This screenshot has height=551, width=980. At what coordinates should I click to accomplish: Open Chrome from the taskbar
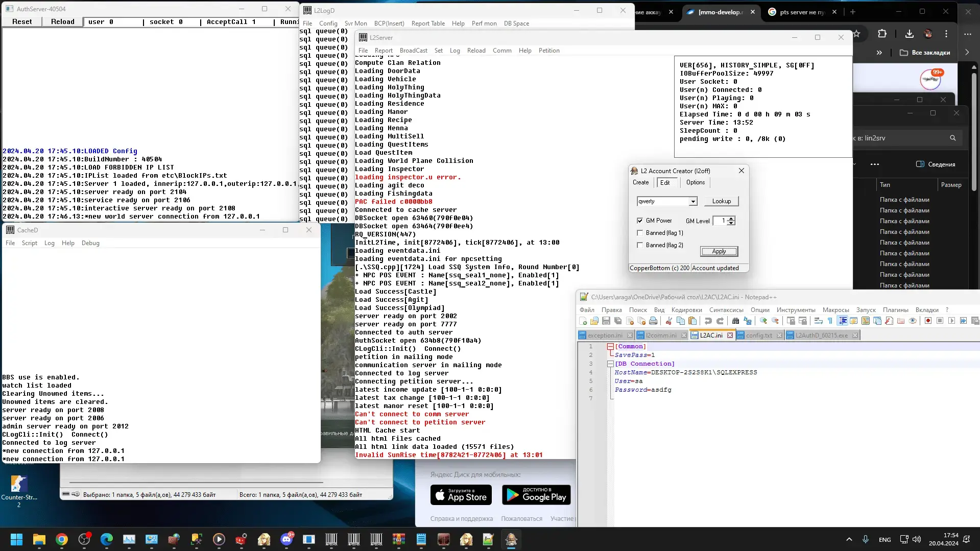(x=62, y=539)
